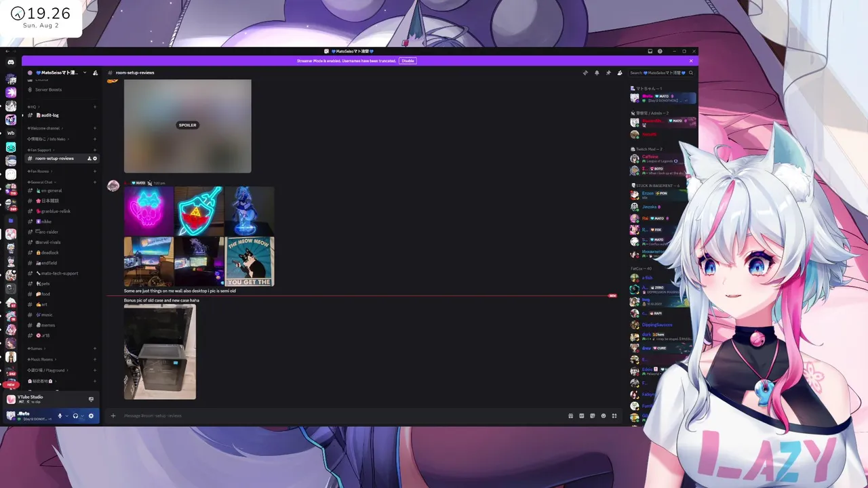Open Discord help question mark icon
The height and width of the screenshot is (488, 868).
tap(660, 51)
